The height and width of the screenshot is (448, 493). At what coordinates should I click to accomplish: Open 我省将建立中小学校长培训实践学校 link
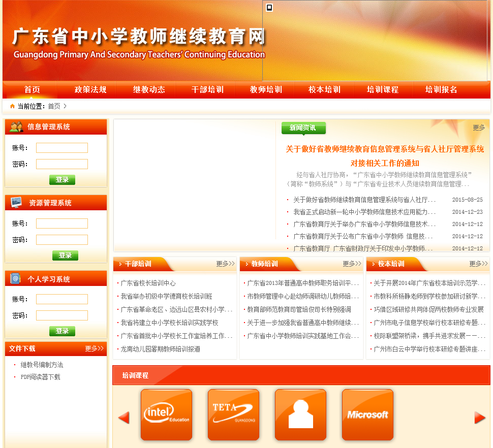click(169, 323)
